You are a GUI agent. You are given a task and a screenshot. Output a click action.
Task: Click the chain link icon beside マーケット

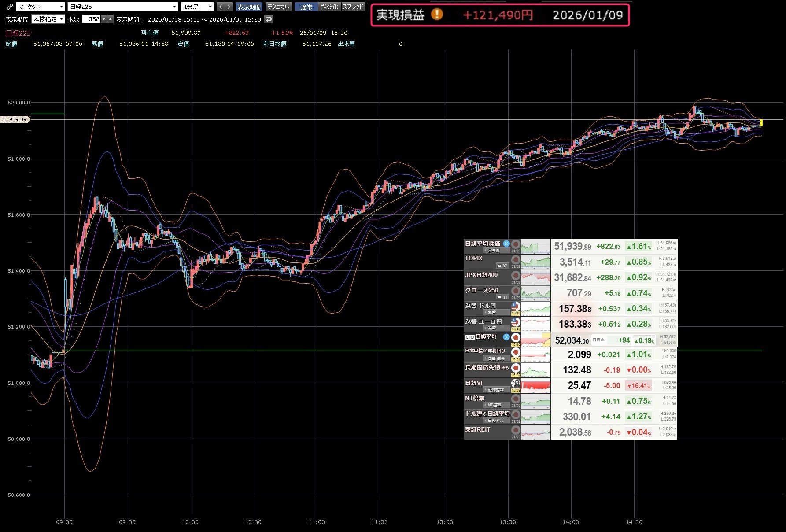coord(9,7)
